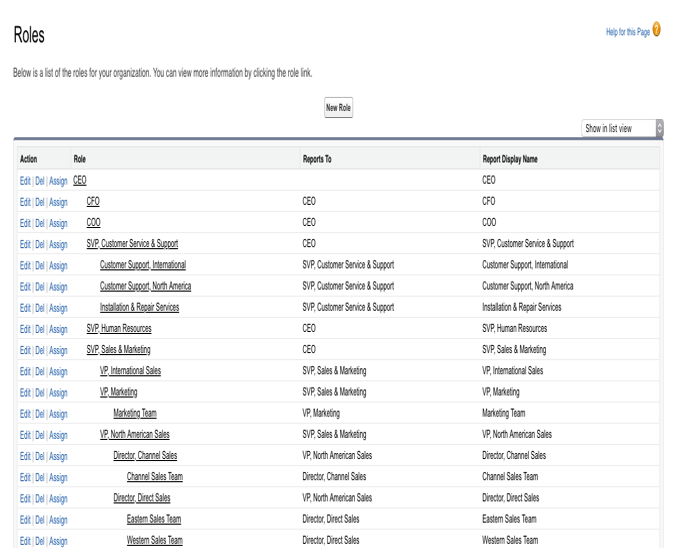Edit SVP, Customer Service & Support row
Screen dimensions: 673x558
[x=25, y=245]
